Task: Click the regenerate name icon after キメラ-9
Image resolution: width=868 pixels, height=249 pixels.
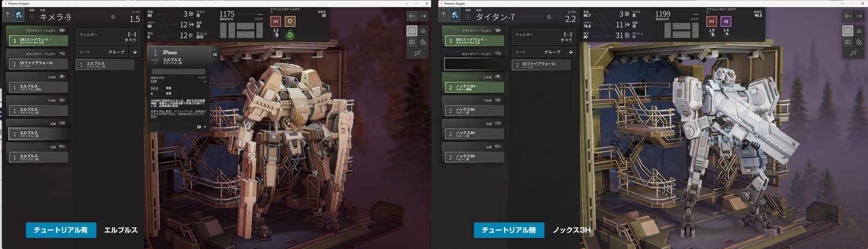Action: click(x=113, y=17)
